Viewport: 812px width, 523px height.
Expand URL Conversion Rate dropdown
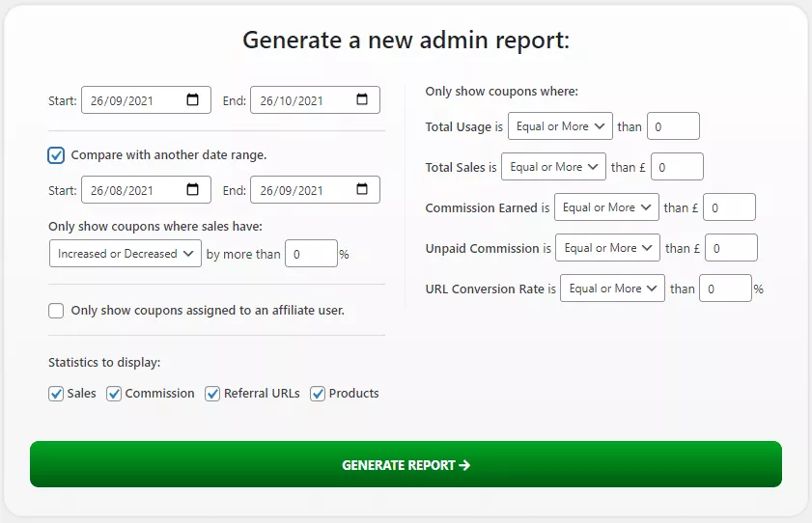point(613,289)
